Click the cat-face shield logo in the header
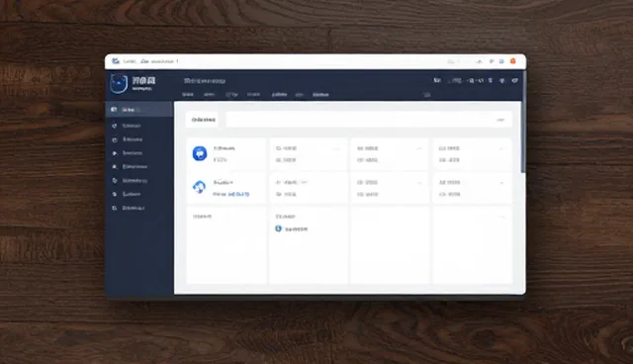The image size is (633, 364). pos(119,83)
